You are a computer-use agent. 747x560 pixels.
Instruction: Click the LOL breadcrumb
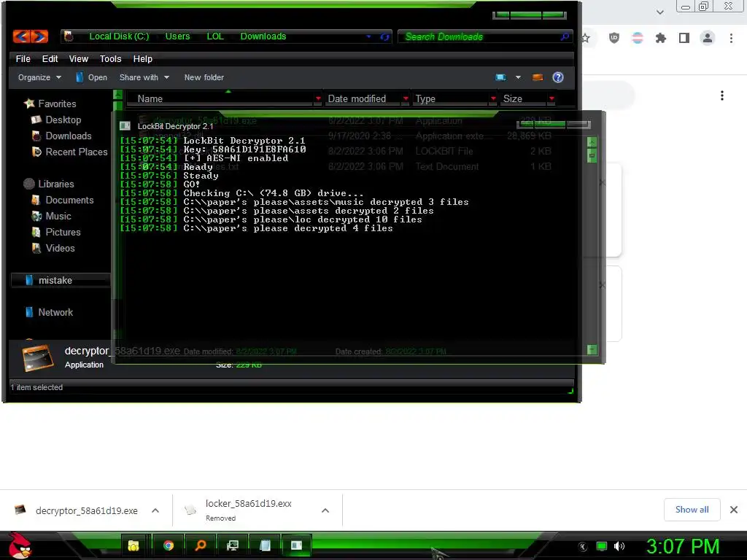[215, 36]
